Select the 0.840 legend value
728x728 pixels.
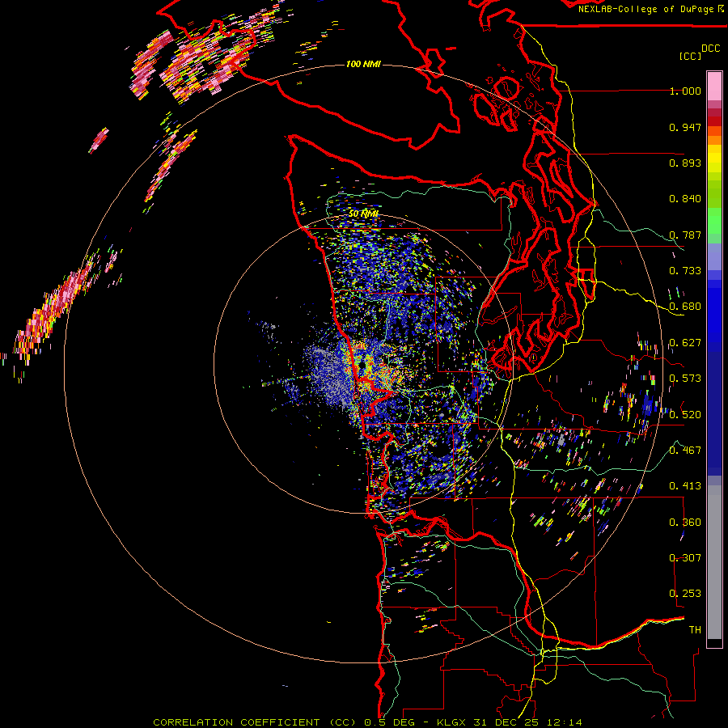pyautogui.click(x=685, y=199)
